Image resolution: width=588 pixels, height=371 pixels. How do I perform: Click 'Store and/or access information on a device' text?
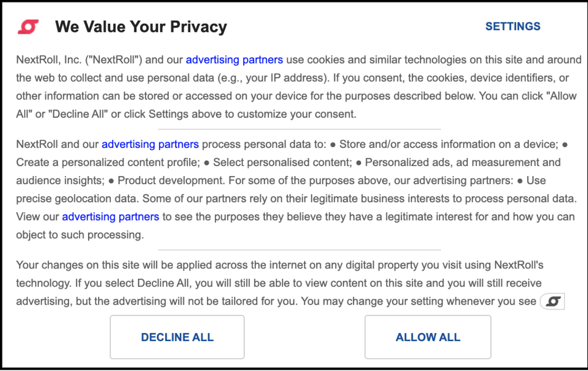(448, 144)
